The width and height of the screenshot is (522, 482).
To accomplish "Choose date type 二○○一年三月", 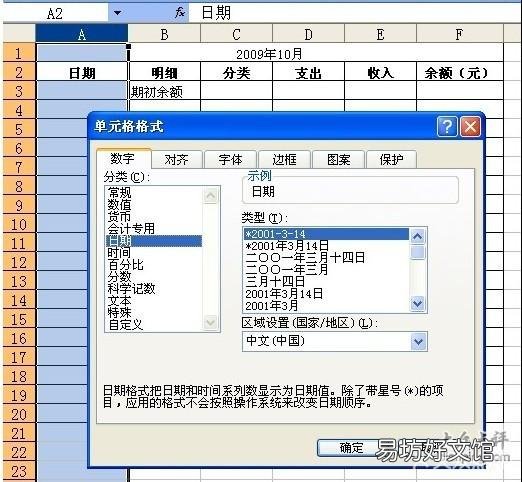I will (326, 270).
